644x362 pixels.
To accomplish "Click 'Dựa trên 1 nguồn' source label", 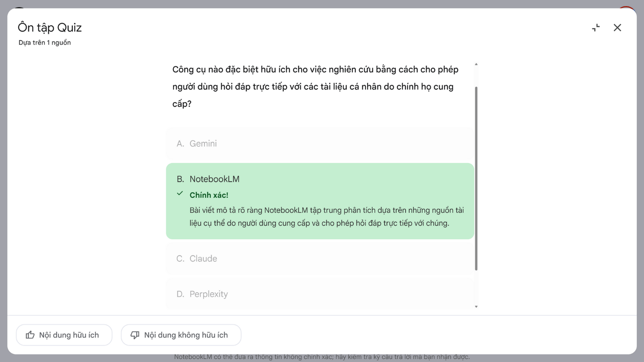I will click(x=44, y=42).
